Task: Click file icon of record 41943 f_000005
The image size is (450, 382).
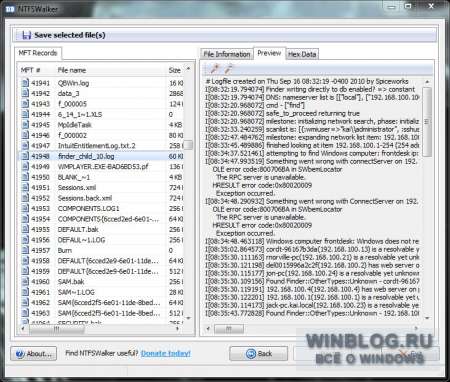Action: tap(25, 103)
